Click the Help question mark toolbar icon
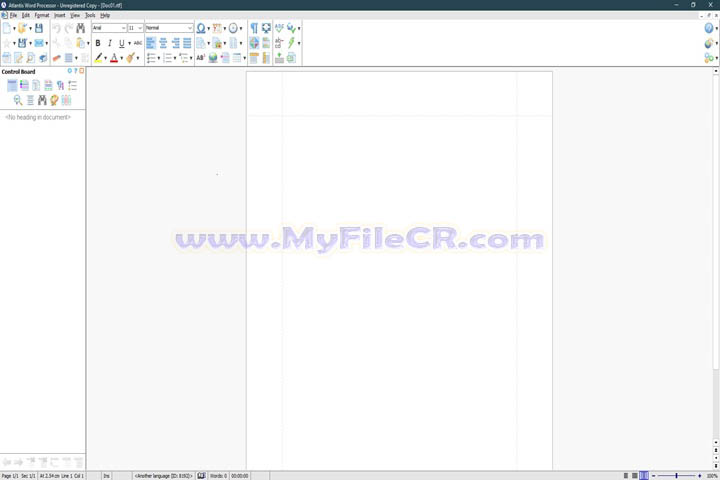The height and width of the screenshot is (480, 720). pos(709,28)
